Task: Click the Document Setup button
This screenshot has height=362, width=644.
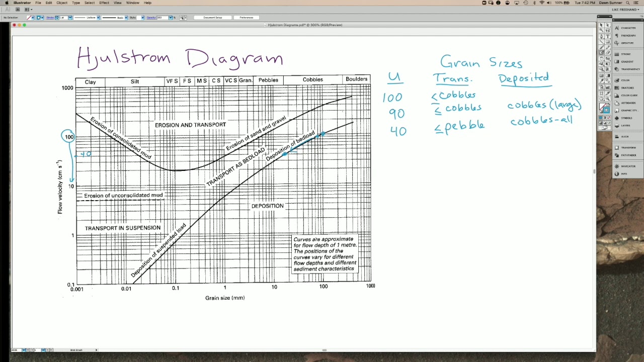Action: (212, 18)
